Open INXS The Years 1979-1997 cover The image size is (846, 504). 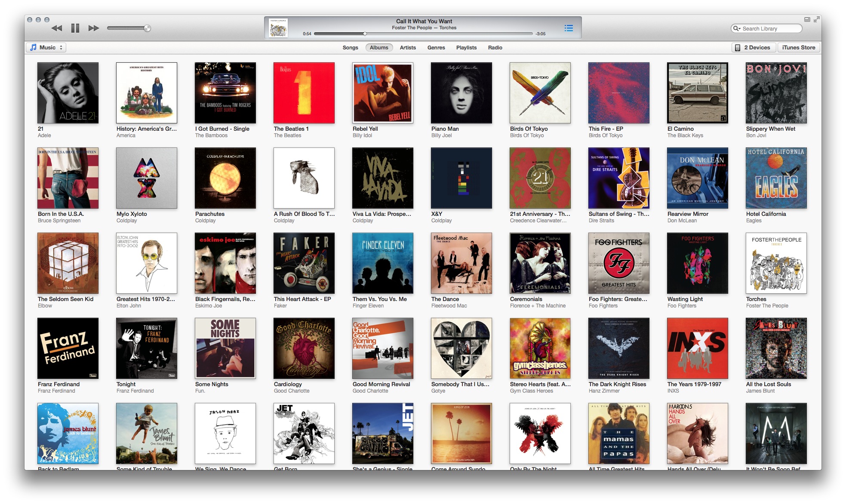(698, 348)
